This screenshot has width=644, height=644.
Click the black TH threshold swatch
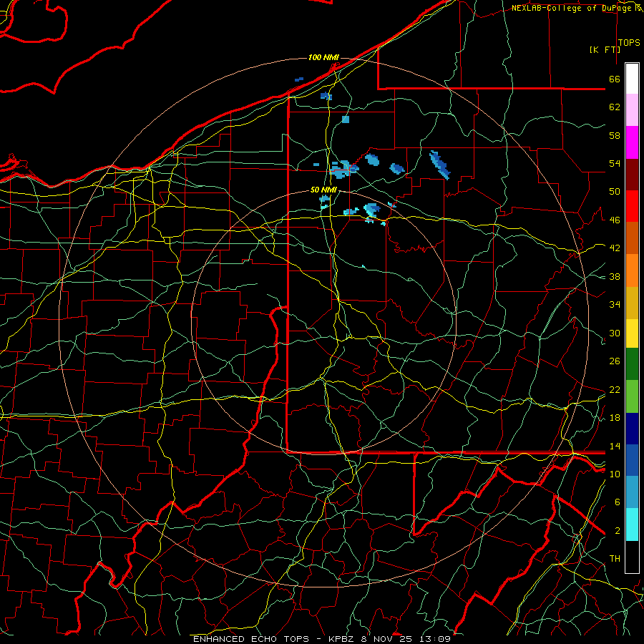(632, 557)
